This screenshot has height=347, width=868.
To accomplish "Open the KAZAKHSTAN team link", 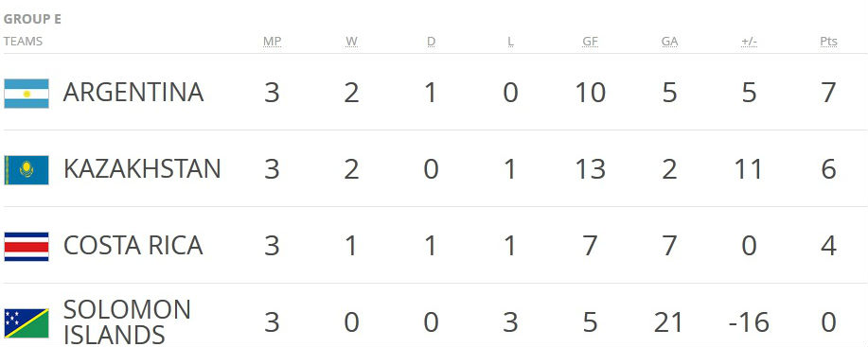I will pos(142,169).
